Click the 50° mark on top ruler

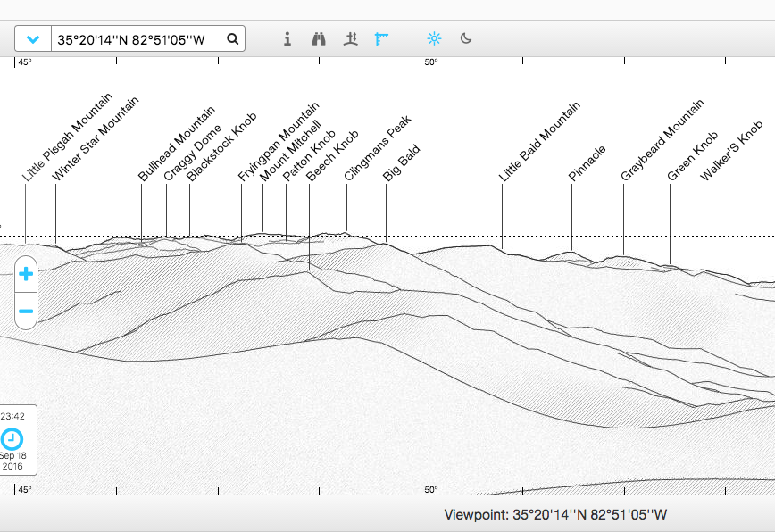pyautogui.click(x=430, y=62)
